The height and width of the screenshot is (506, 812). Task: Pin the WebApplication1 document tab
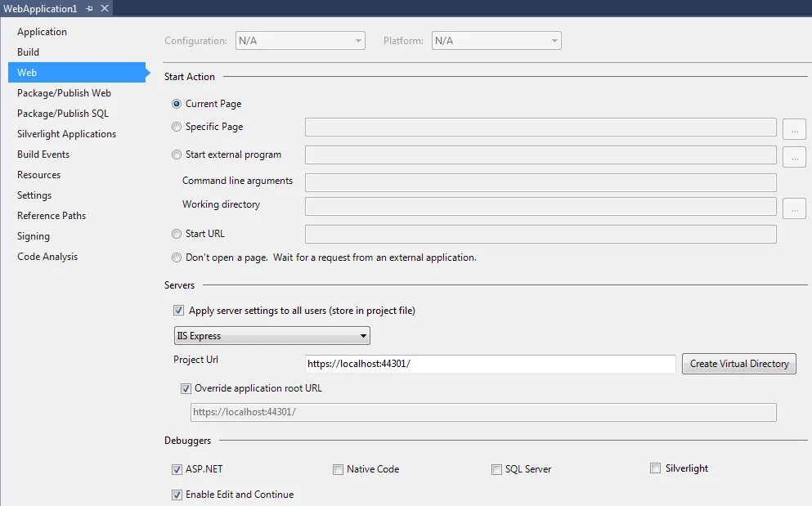[89, 8]
